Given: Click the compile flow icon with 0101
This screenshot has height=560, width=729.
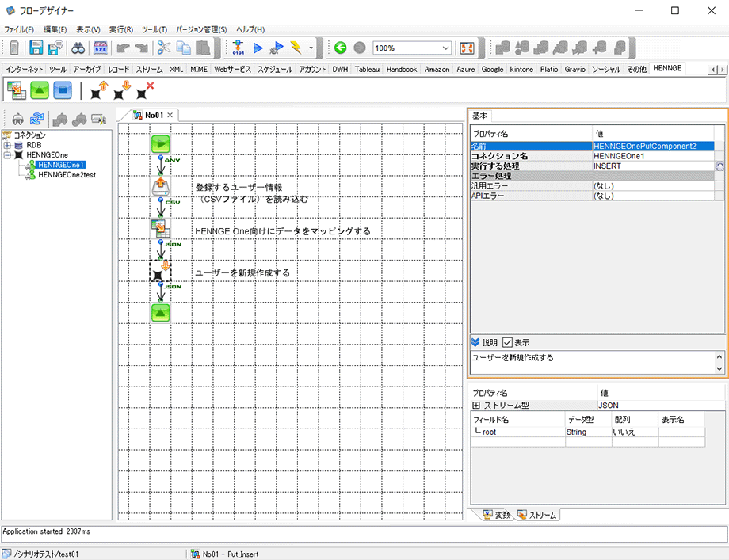Looking at the screenshot, I should pyautogui.click(x=238, y=48).
